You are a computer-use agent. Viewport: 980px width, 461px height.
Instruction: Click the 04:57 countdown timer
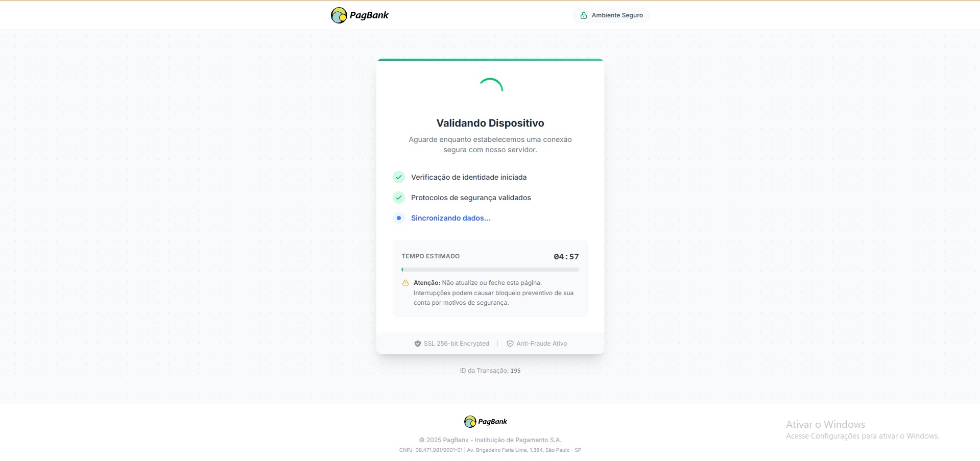[x=566, y=257]
